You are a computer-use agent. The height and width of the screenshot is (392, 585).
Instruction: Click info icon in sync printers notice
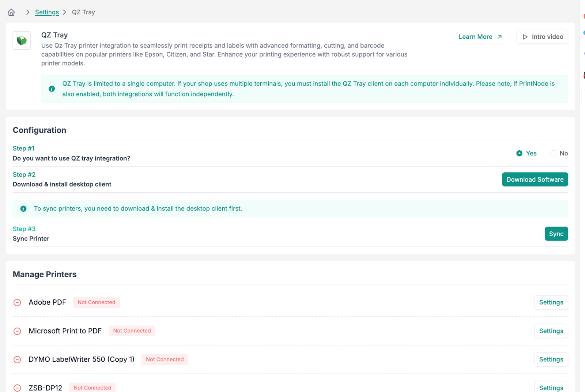click(23, 208)
